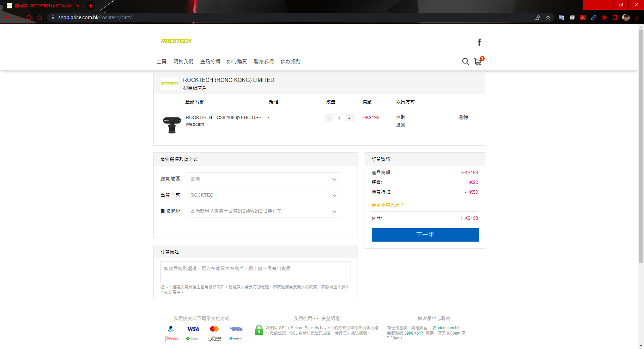Screen dimensions: 644x349
Task: Open the Facebook page icon
Action: [479, 42]
